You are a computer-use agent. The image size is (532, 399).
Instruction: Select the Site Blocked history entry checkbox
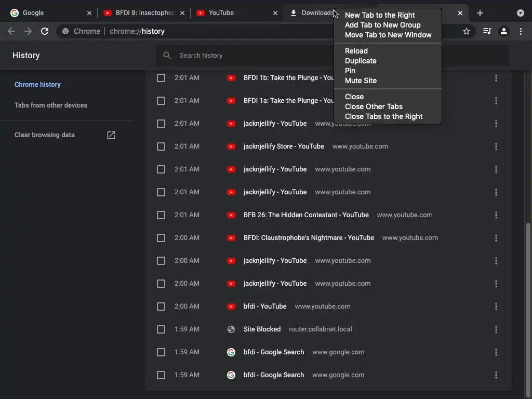pyautogui.click(x=161, y=329)
